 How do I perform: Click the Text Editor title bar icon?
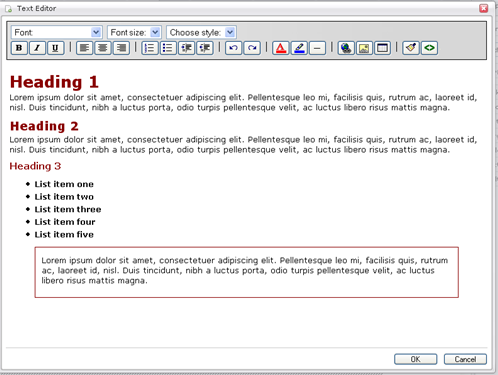pyautogui.click(x=9, y=8)
